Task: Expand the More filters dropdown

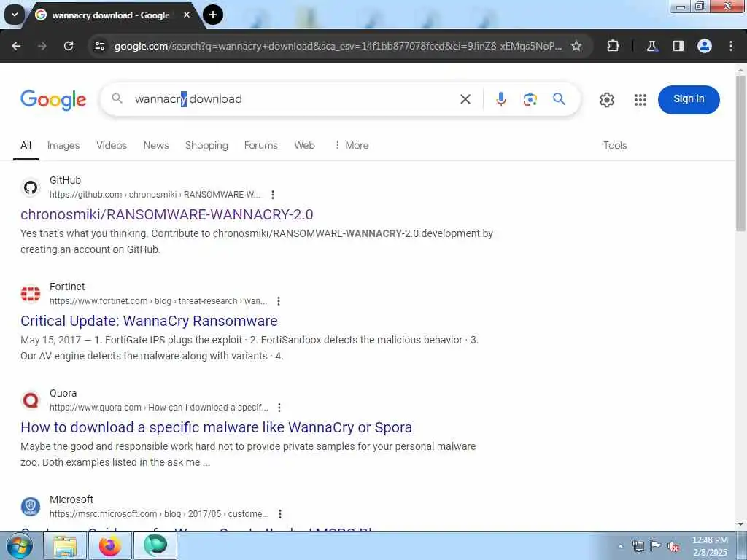Action: click(x=352, y=145)
